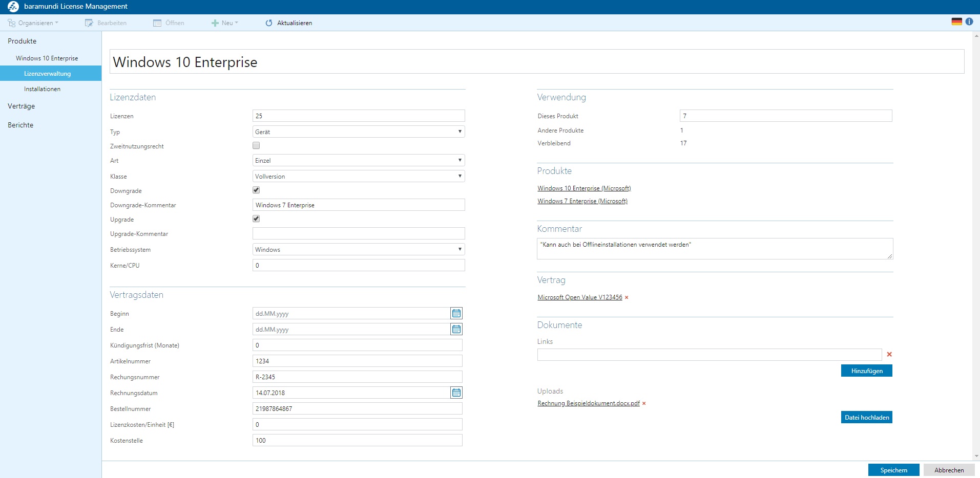Click the baramundi logo icon
Screen dimensions: 980x478
[13, 7]
